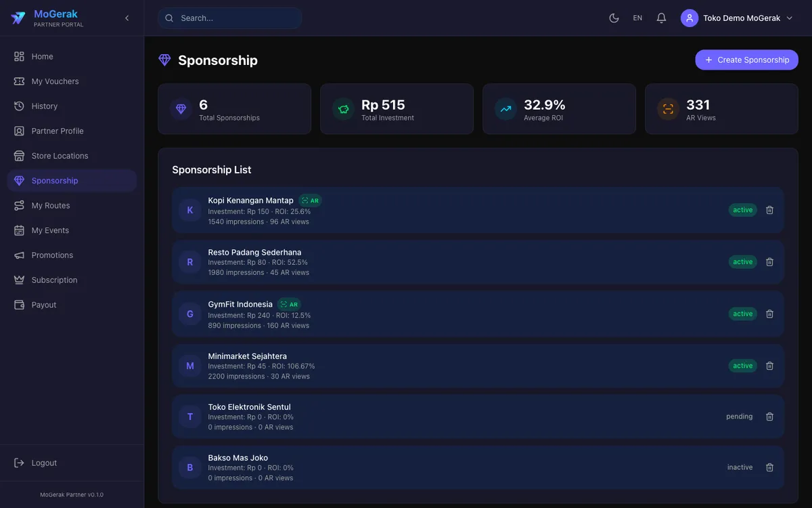Switch language via EN button
This screenshot has width=812, height=508.
(x=637, y=18)
